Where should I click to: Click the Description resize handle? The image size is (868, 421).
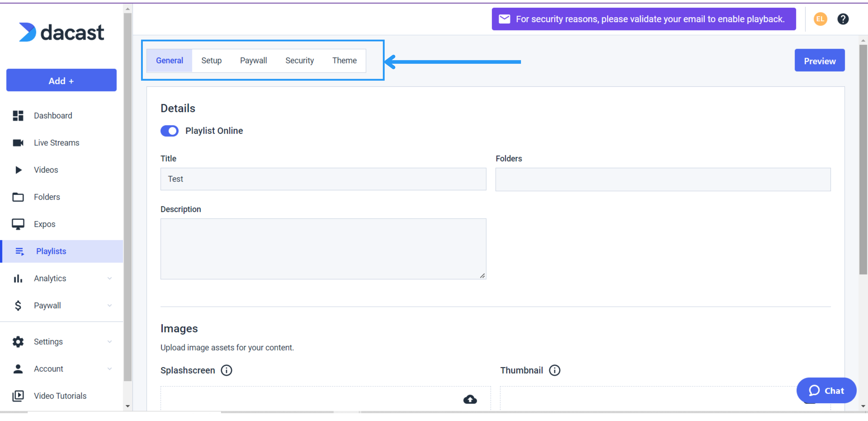click(482, 276)
